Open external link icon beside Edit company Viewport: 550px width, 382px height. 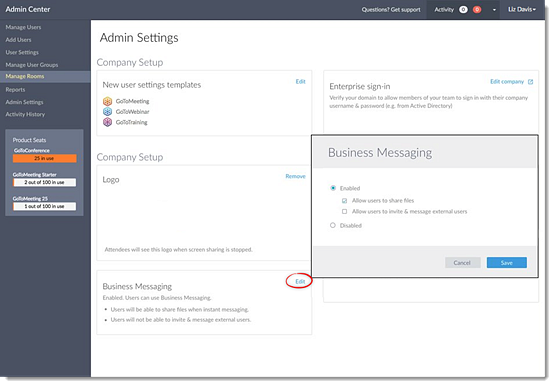pyautogui.click(x=530, y=82)
